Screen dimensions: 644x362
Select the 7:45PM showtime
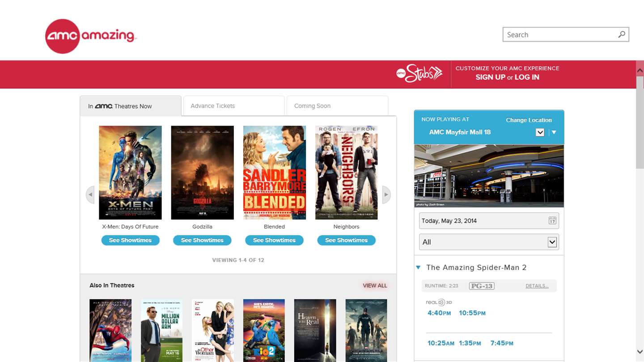click(502, 343)
